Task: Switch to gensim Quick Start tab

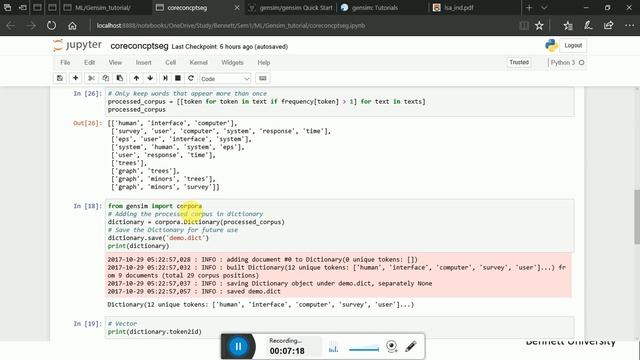Action: 291,8
